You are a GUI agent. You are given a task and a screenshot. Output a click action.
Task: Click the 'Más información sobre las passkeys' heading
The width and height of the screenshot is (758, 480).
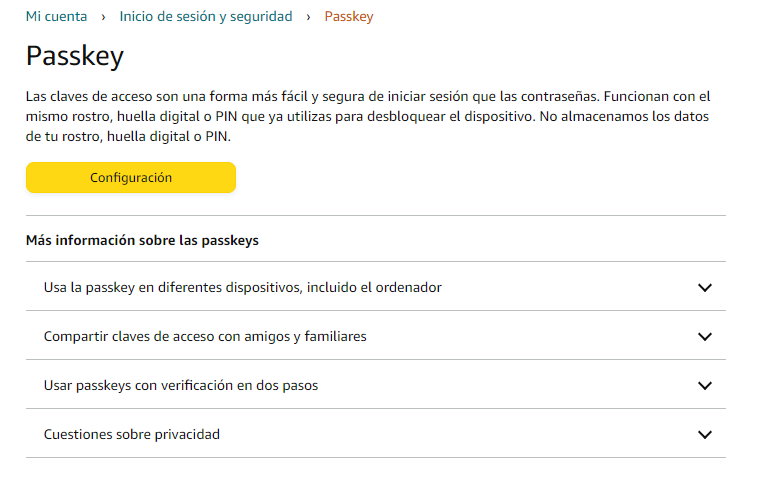coord(142,240)
